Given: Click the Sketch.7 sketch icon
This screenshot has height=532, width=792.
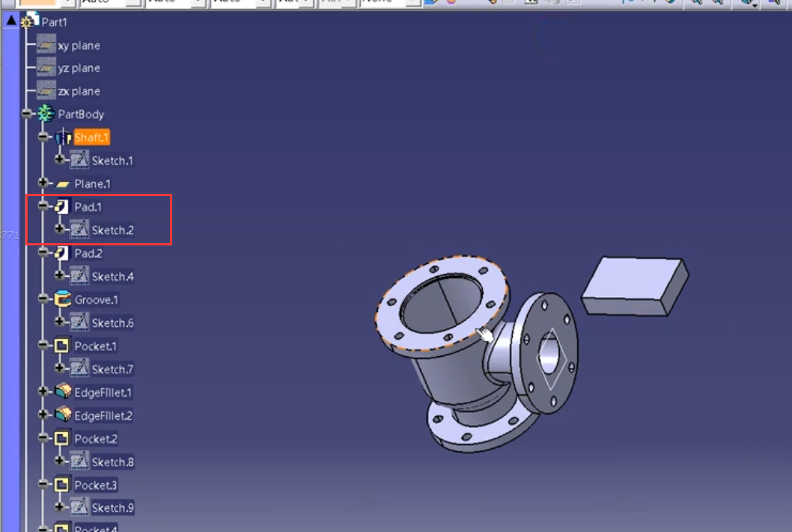Looking at the screenshot, I should [x=79, y=368].
